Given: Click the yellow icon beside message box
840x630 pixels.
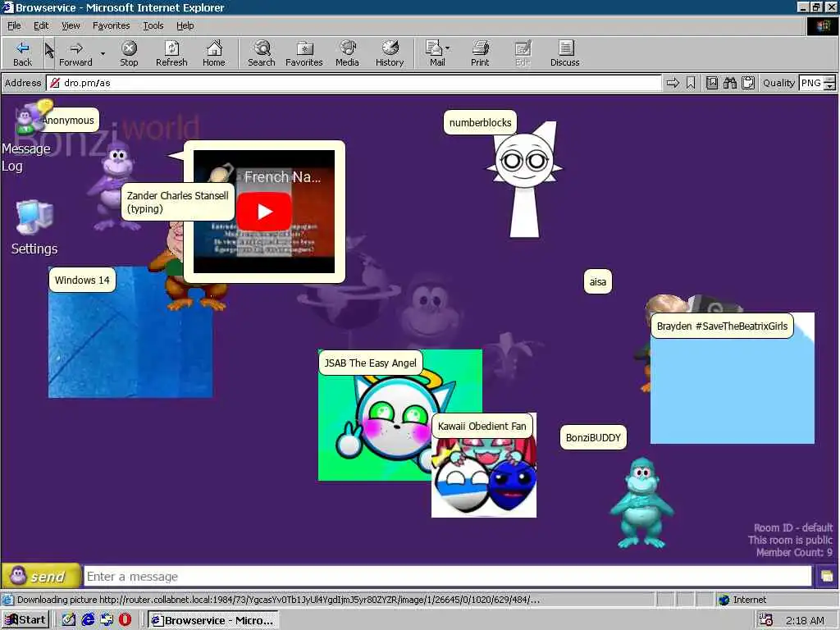Looking at the screenshot, I should (827, 577).
